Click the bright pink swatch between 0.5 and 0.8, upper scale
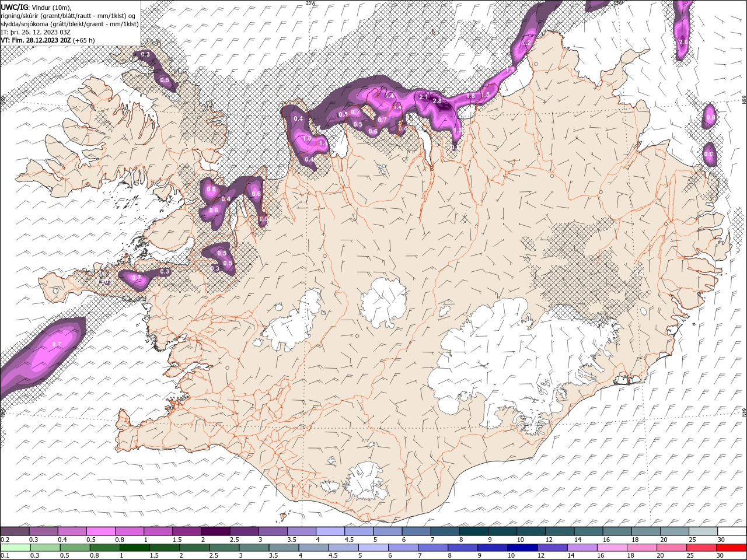The width and height of the screenshot is (747, 560). click(x=100, y=531)
